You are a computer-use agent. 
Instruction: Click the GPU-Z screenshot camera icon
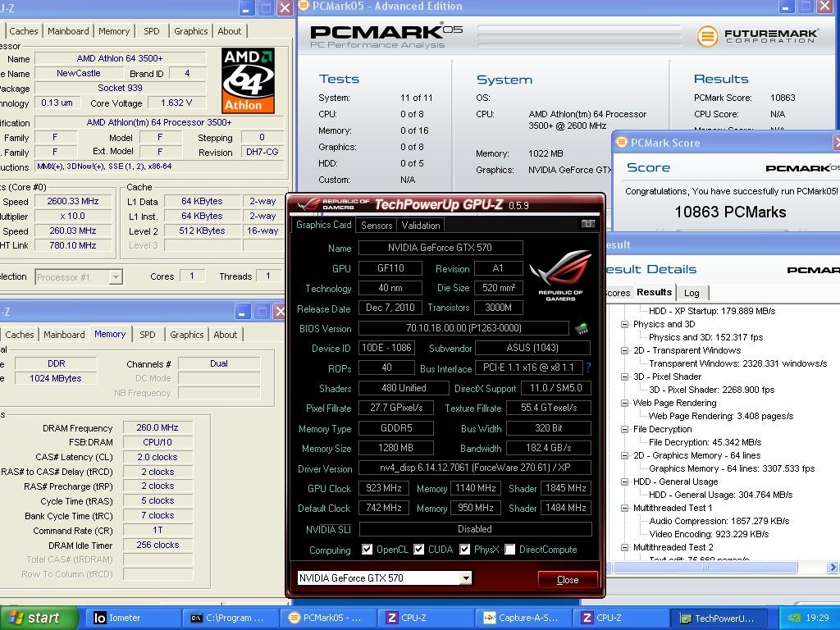[x=587, y=224]
